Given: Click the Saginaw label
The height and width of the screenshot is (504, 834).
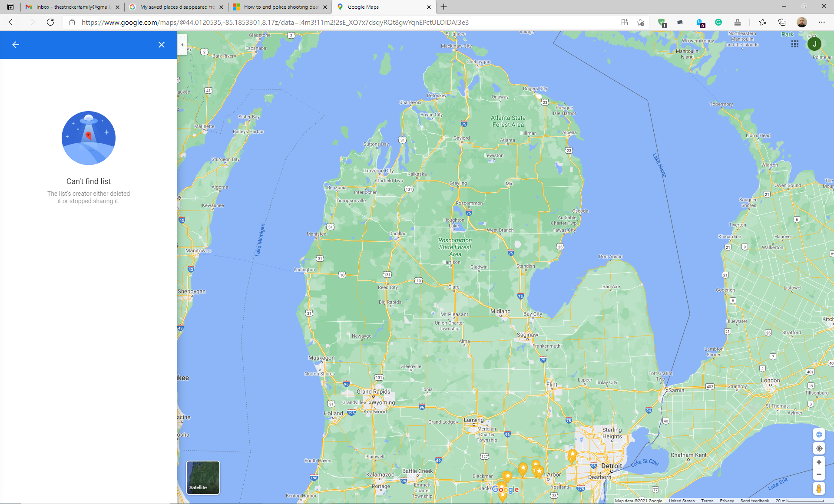Looking at the screenshot, I should click(527, 335).
